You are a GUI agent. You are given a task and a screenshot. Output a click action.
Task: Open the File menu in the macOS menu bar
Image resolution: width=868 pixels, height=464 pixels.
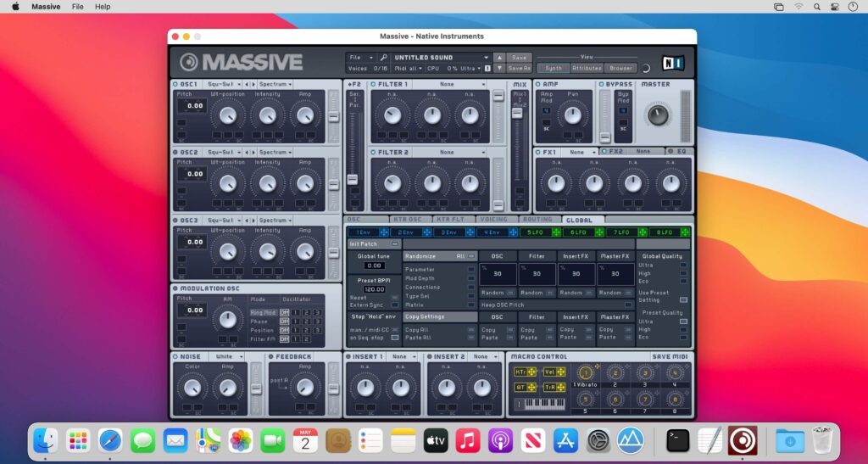click(78, 6)
